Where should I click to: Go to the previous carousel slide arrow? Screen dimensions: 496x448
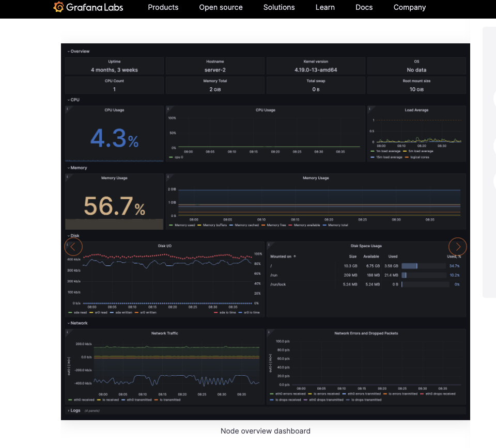(x=73, y=247)
